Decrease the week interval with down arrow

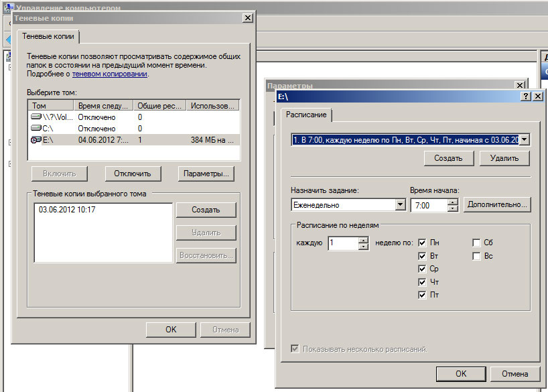363,247
